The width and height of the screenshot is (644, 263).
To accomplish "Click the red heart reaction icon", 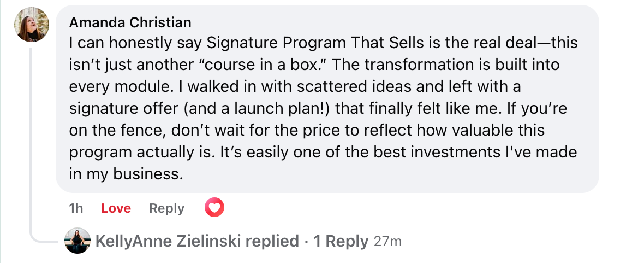I will point(214,208).
